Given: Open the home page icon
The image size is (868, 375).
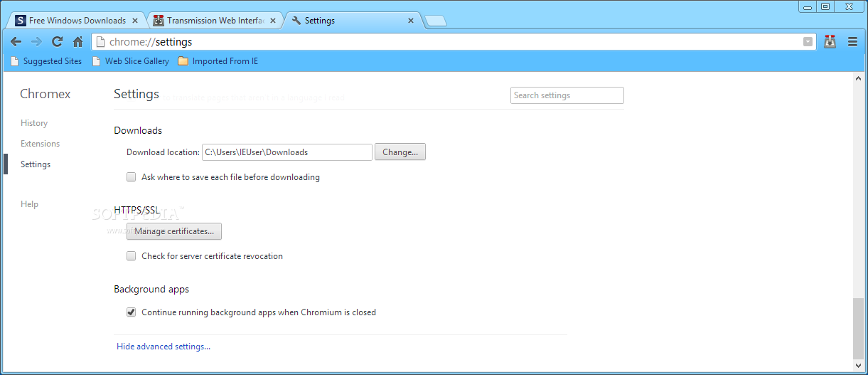Looking at the screenshot, I should point(77,42).
